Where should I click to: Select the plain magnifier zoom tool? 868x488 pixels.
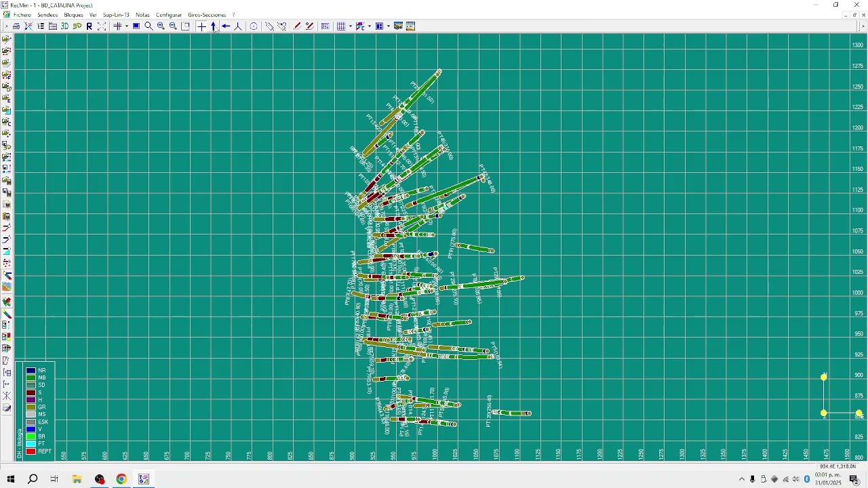pos(149,26)
